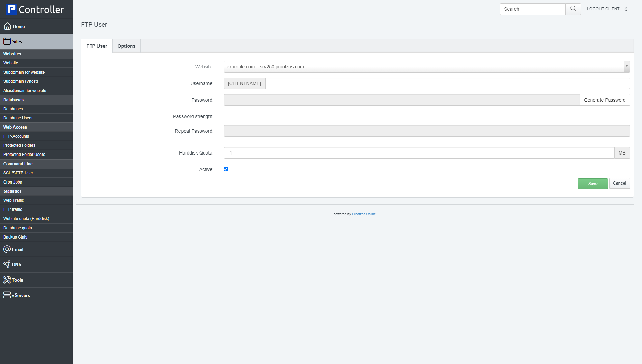Open the Email section at-sign icon
This screenshot has height=364, width=642.
pos(7,249)
